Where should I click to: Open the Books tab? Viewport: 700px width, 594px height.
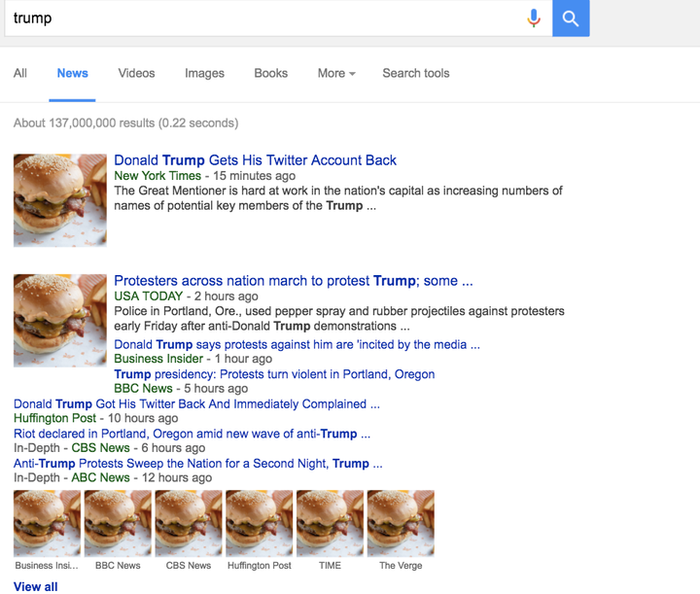click(271, 73)
